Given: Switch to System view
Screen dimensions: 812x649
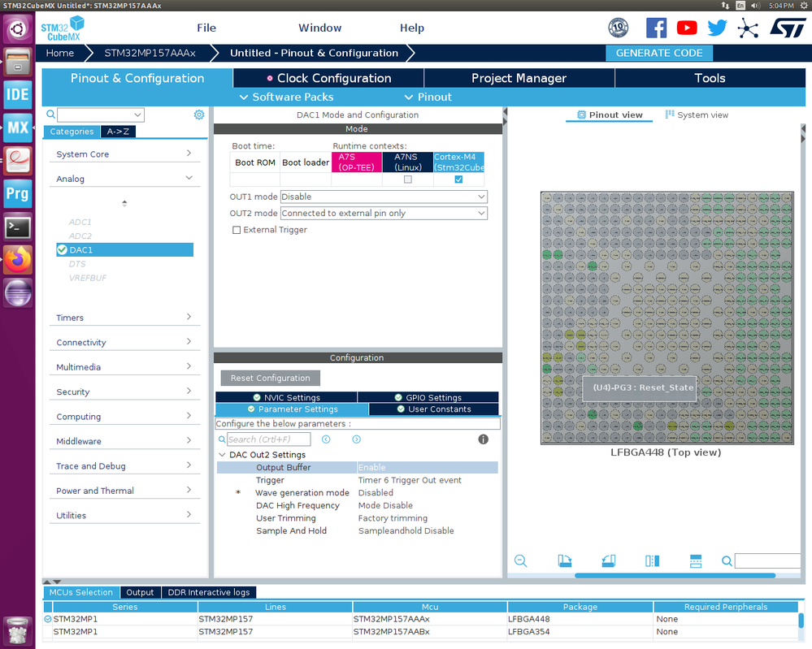Looking at the screenshot, I should tap(697, 115).
